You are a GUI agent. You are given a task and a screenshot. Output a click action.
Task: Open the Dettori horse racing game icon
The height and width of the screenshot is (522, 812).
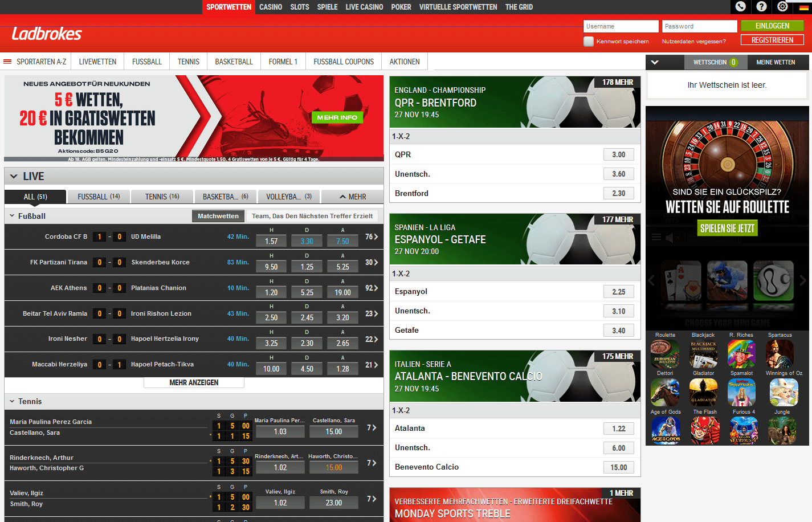pos(665,392)
